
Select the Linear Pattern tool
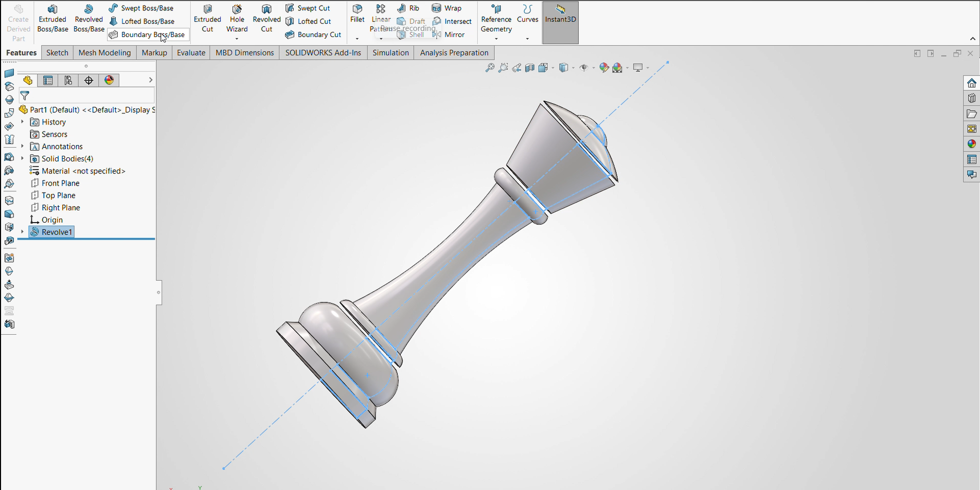click(x=381, y=19)
